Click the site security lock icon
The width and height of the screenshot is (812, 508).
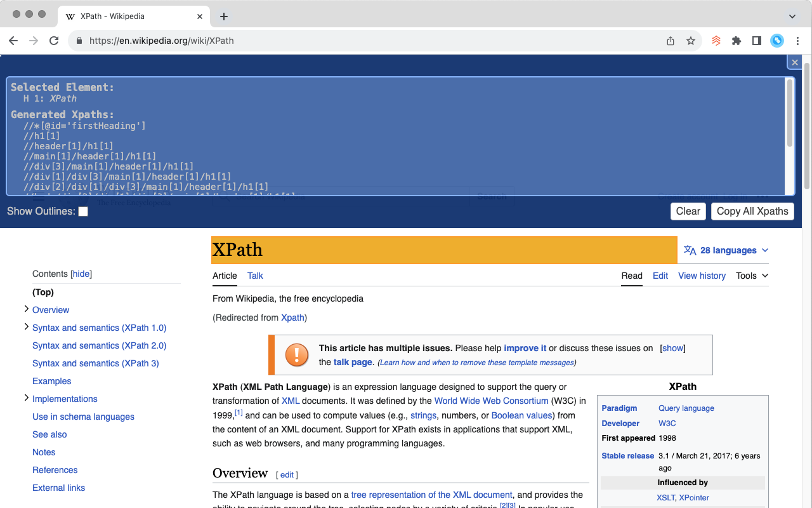click(79, 40)
